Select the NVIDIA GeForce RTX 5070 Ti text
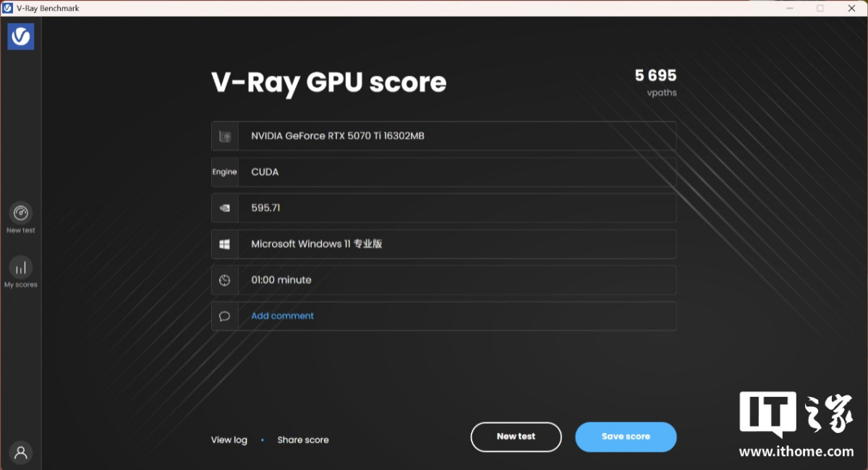 pos(338,136)
